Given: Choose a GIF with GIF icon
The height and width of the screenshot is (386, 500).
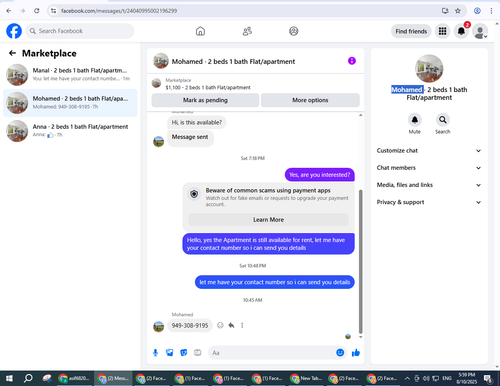Looking at the screenshot, I should click(x=198, y=353).
